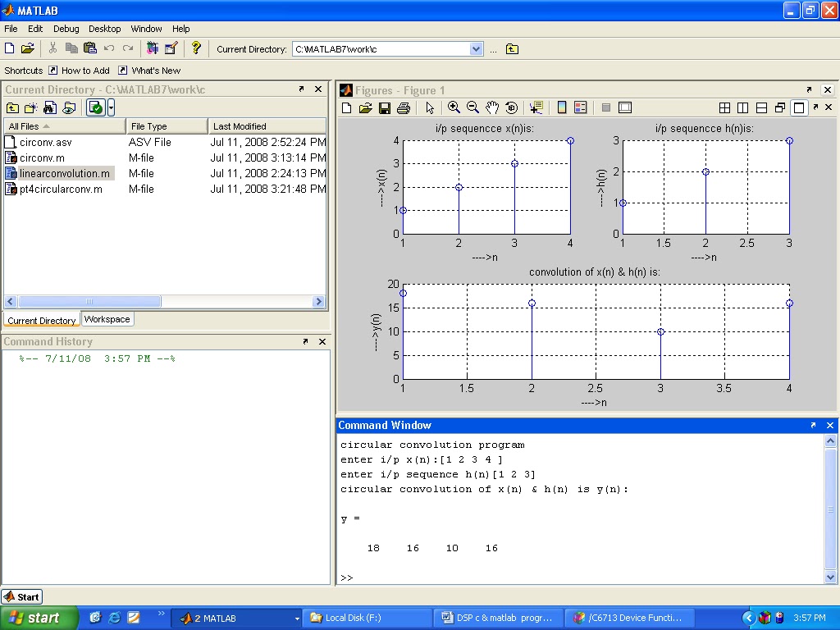Go up one directory next to Current Directory box
The image size is (840, 630).
pyautogui.click(x=512, y=49)
